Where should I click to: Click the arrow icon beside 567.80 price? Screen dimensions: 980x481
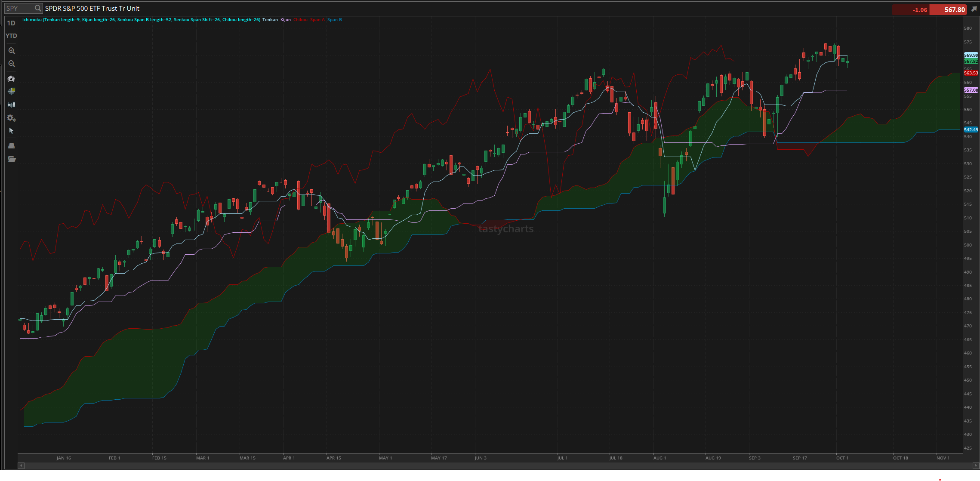point(974,9)
